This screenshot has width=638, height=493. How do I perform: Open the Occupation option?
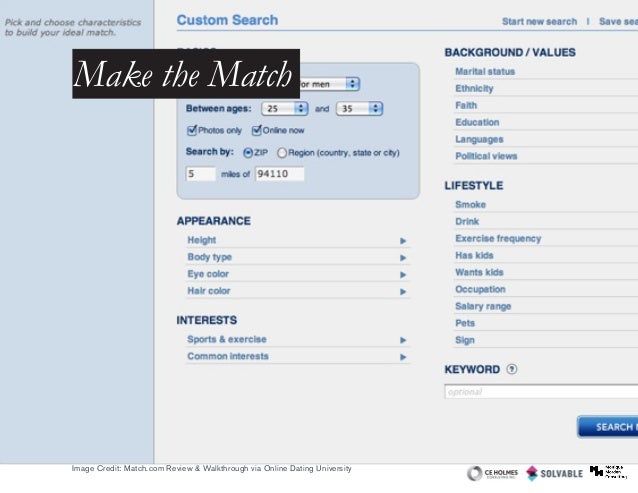[x=480, y=290]
